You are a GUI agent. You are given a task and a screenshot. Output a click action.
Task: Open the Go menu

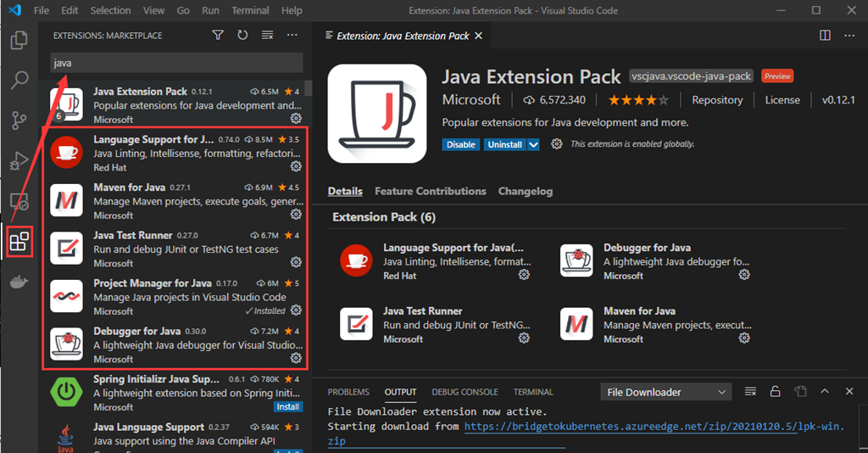[x=183, y=10]
